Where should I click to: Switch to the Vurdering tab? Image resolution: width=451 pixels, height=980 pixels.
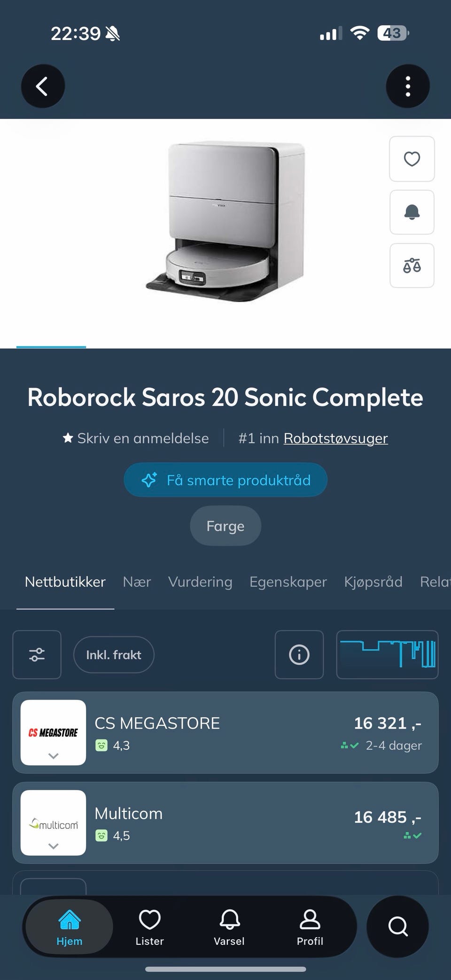tap(200, 582)
